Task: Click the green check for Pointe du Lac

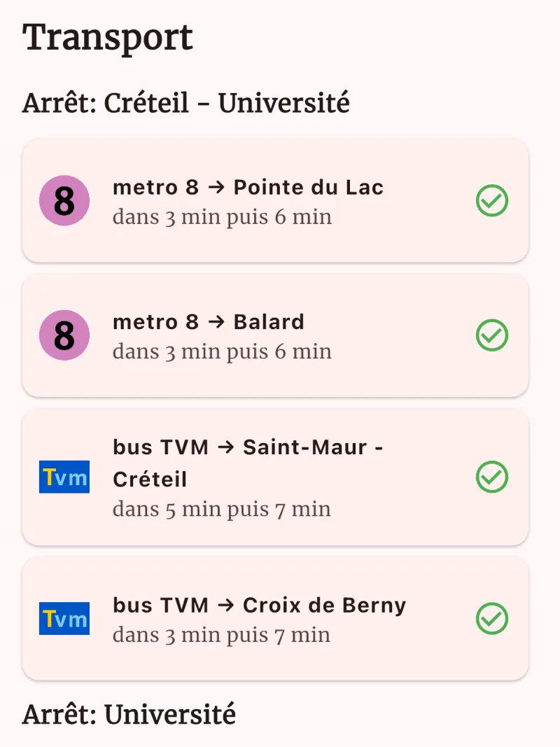Action: pyautogui.click(x=492, y=201)
